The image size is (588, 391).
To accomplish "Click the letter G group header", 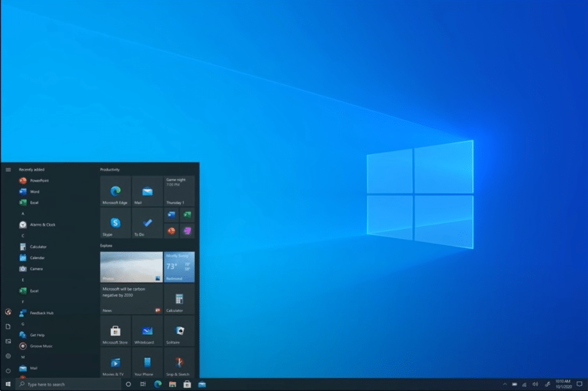I will point(23,324).
